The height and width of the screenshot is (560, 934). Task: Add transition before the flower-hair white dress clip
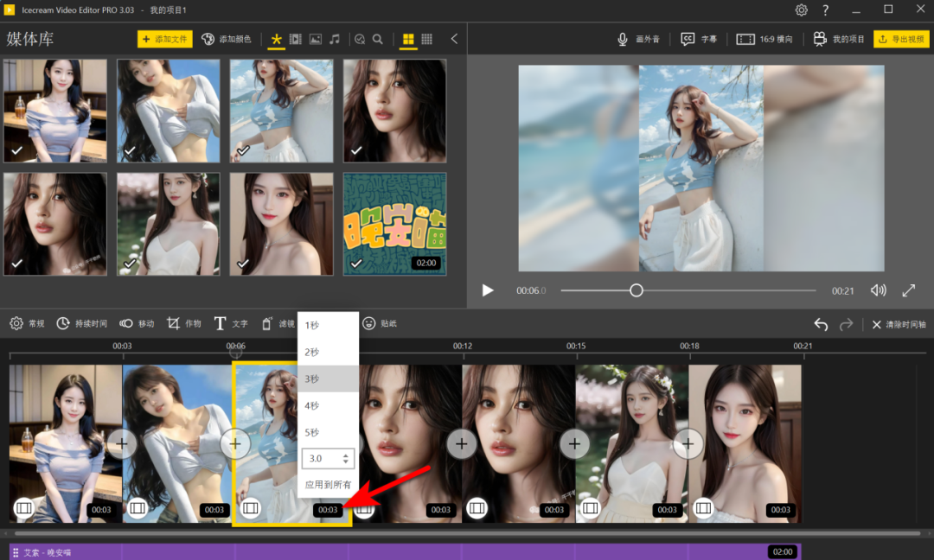click(574, 443)
